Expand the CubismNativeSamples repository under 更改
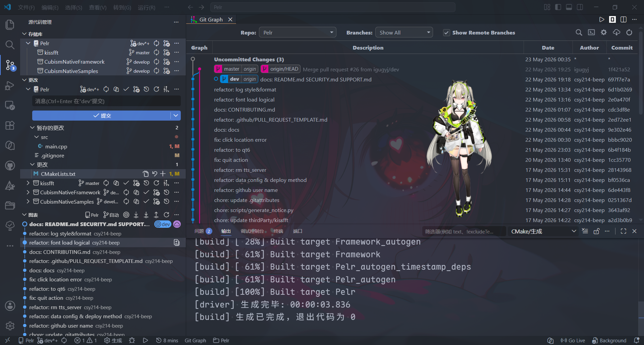This screenshot has width=644, height=345. (x=28, y=202)
